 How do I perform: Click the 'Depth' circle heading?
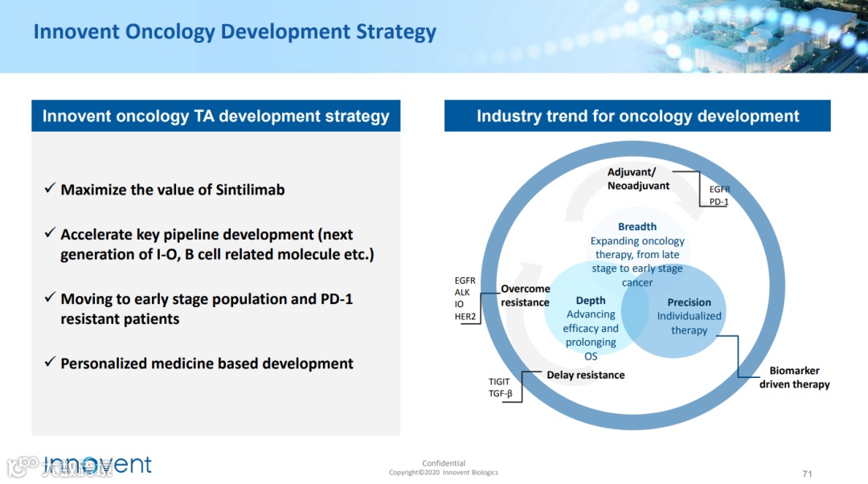(591, 301)
